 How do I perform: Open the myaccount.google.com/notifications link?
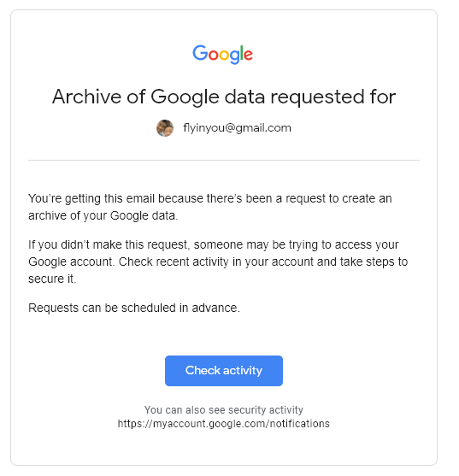coord(223,424)
